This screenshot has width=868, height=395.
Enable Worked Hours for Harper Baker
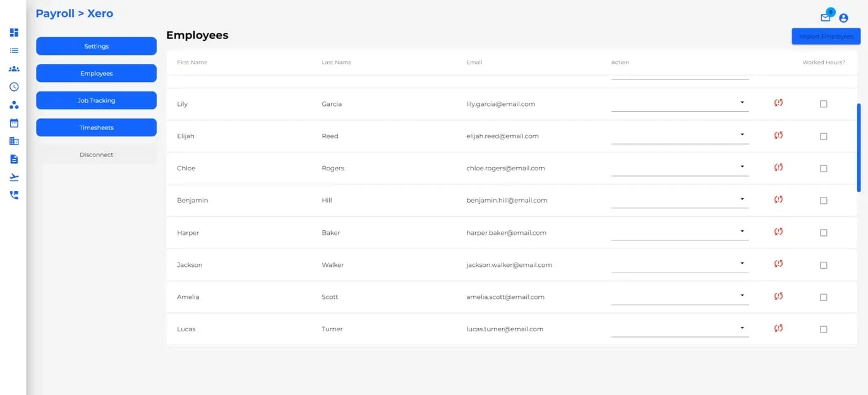823,233
